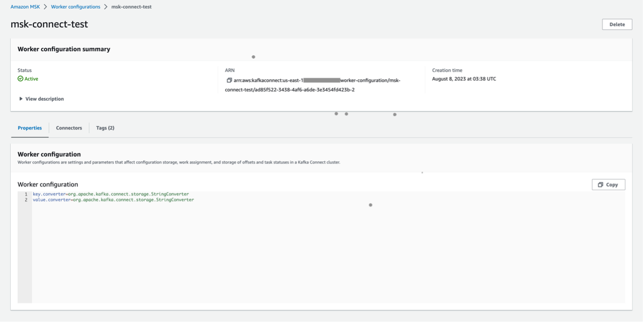This screenshot has width=644, height=323.
Task: Click the copy icon inside the Copy button
Action: [601, 184]
